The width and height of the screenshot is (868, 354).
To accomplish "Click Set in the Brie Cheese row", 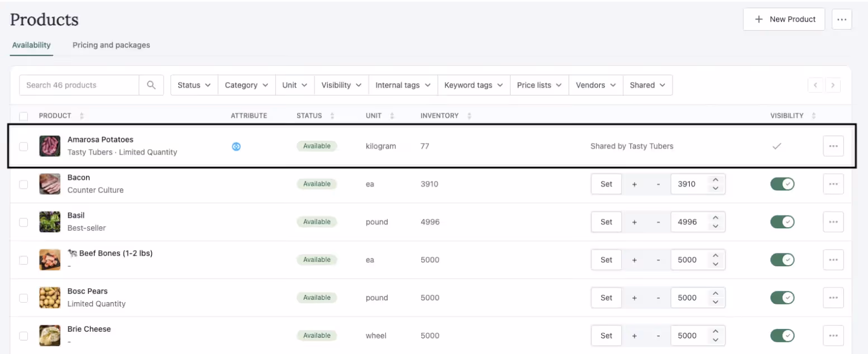I will tap(606, 336).
